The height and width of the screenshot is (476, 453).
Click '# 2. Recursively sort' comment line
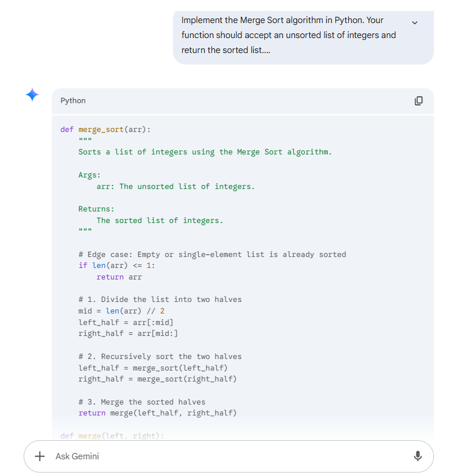pyautogui.click(x=160, y=356)
